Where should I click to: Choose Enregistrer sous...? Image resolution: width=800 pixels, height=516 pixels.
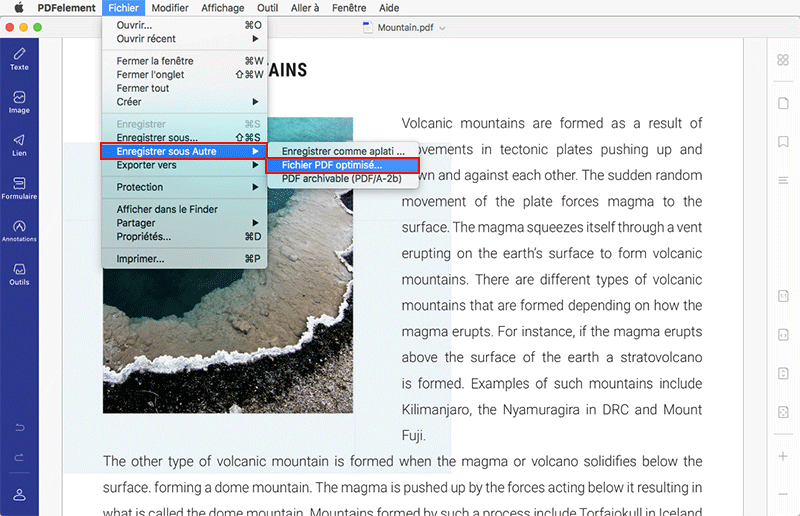pyautogui.click(x=184, y=137)
